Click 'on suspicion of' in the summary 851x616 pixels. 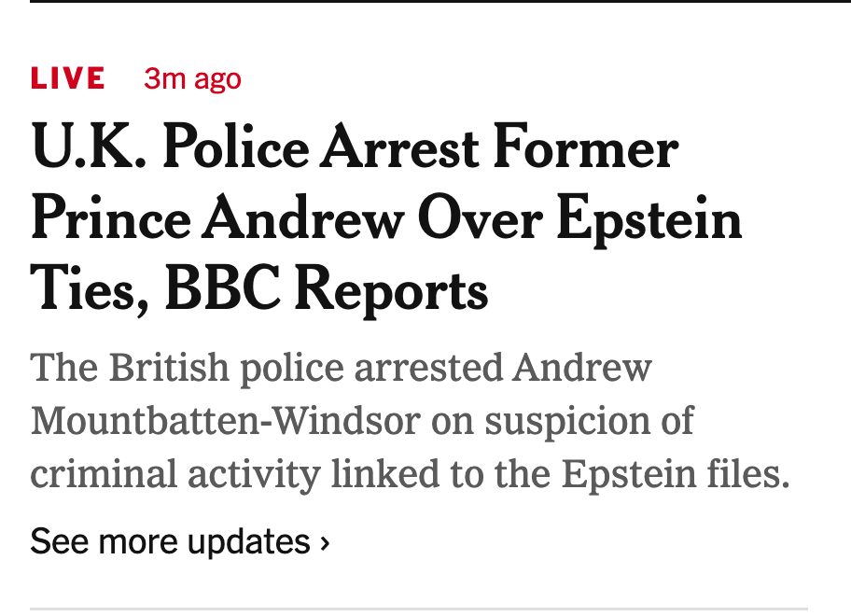pos(562,421)
